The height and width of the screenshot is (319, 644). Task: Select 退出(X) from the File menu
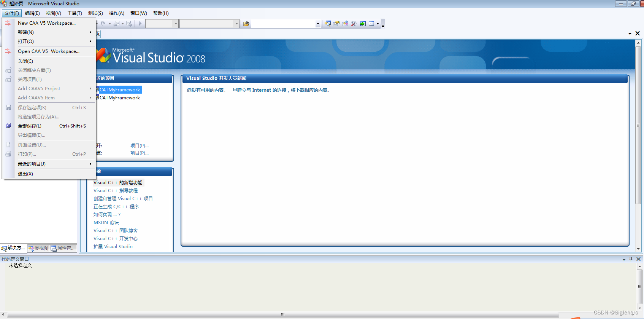25,174
